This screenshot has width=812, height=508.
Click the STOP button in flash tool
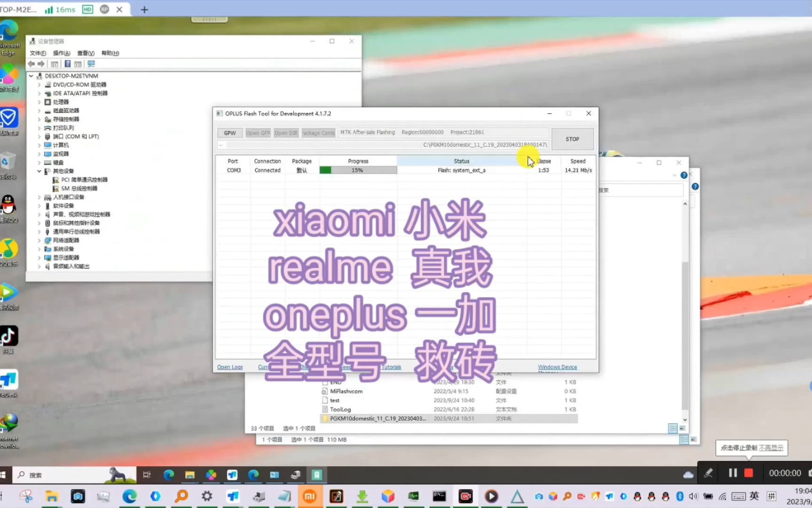tap(572, 139)
